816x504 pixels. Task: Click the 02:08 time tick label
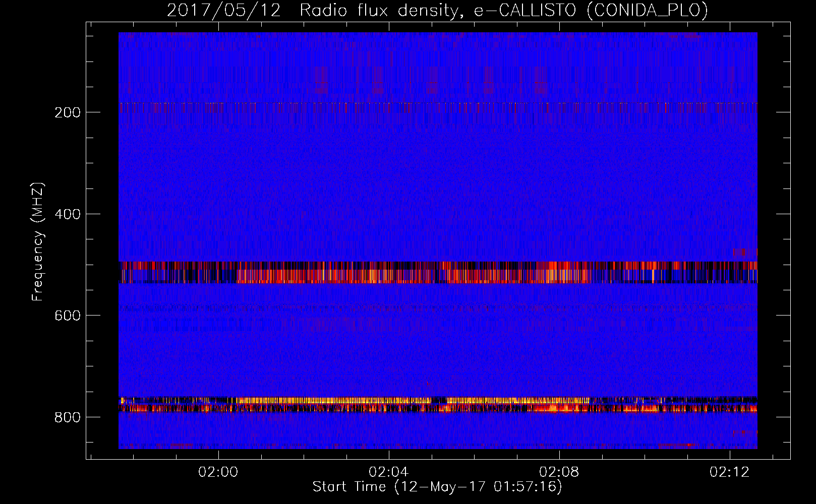click(x=559, y=472)
